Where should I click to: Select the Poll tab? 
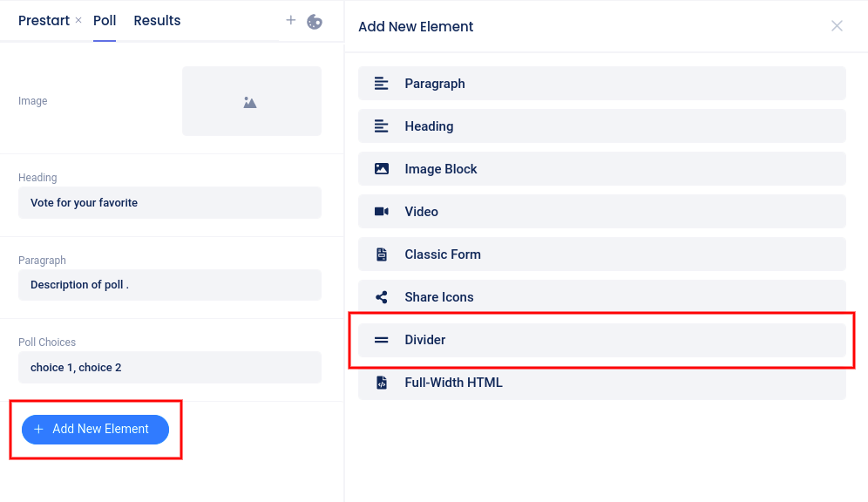pyautogui.click(x=105, y=21)
